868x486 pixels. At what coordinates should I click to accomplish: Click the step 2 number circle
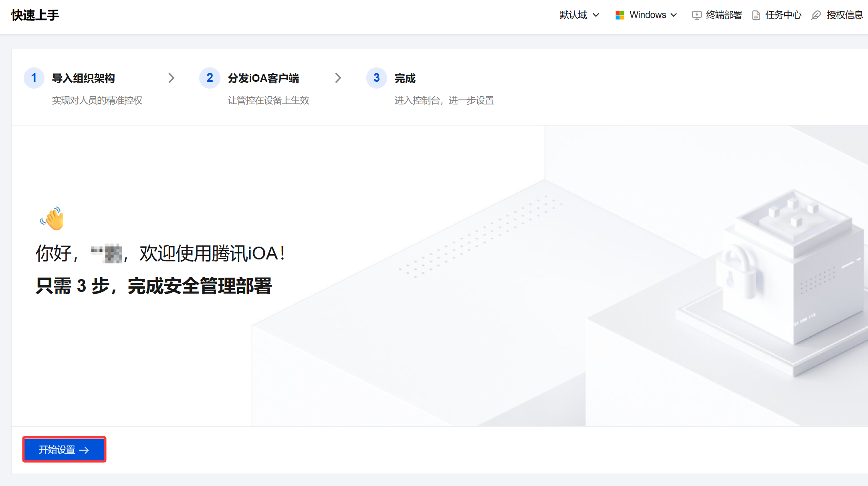coord(210,78)
